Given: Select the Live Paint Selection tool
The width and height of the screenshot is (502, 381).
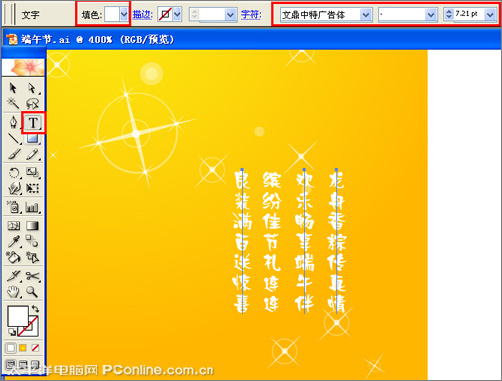Looking at the screenshot, I should pos(32,257).
